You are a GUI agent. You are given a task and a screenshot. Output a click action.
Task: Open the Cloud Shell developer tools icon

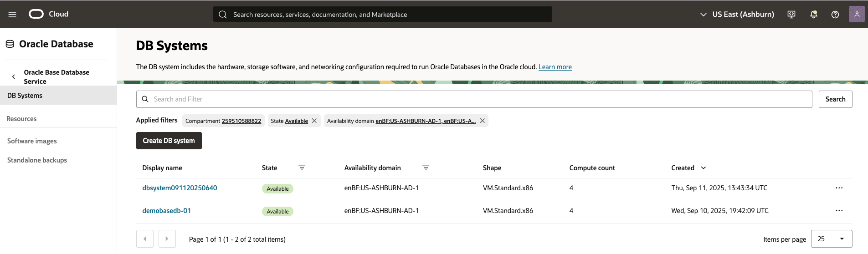coord(791,15)
